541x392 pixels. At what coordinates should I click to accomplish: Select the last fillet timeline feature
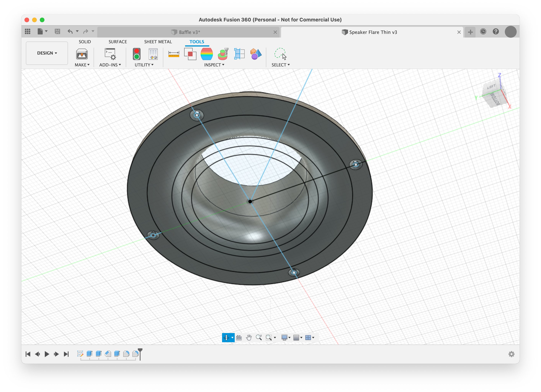coord(135,354)
